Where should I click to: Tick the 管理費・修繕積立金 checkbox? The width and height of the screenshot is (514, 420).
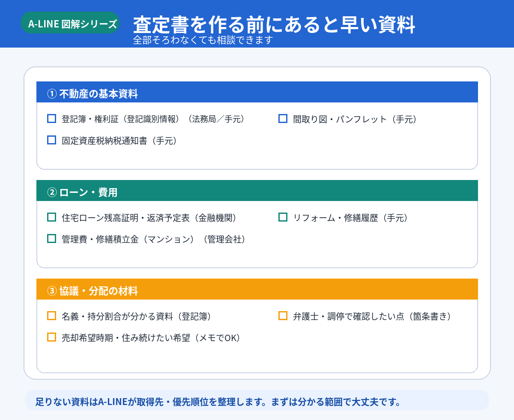point(51,239)
